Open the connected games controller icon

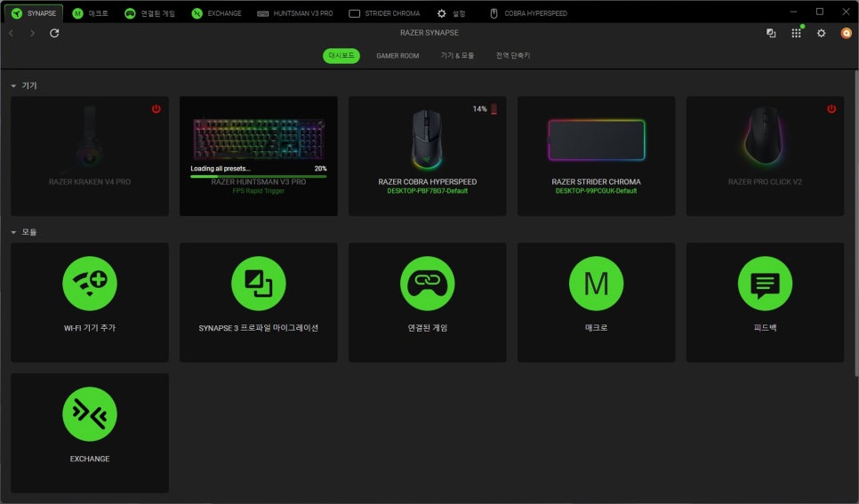pyautogui.click(x=428, y=284)
